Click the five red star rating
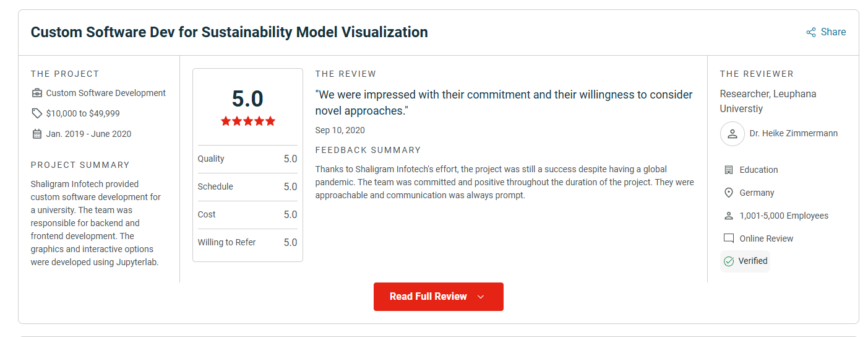The width and height of the screenshot is (868, 337). [x=247, y=121]
